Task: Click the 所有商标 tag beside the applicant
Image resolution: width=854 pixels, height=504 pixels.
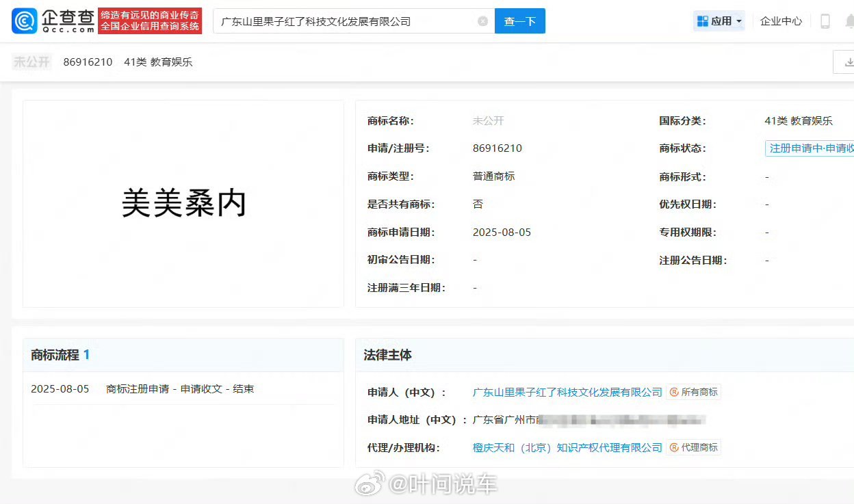Action: pyautogui.click(x=694, y=393)
